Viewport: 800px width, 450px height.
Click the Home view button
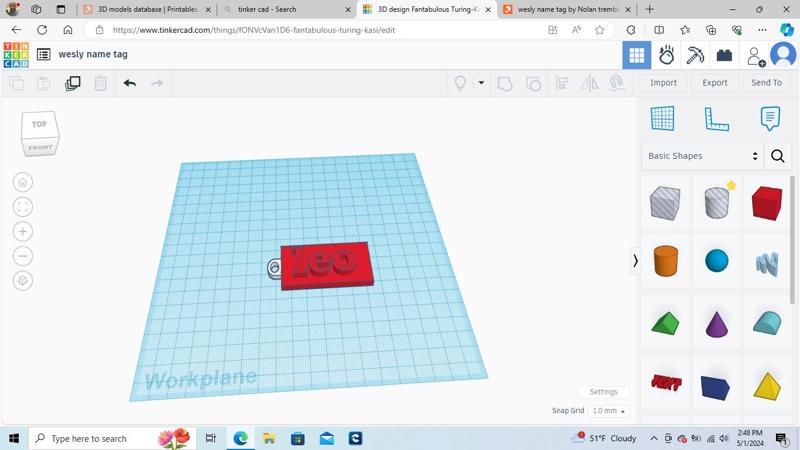coord(22,182)
